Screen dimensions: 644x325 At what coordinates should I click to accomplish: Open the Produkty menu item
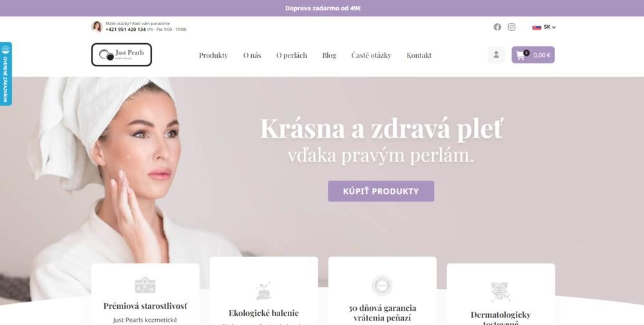(x=213, y=55)
